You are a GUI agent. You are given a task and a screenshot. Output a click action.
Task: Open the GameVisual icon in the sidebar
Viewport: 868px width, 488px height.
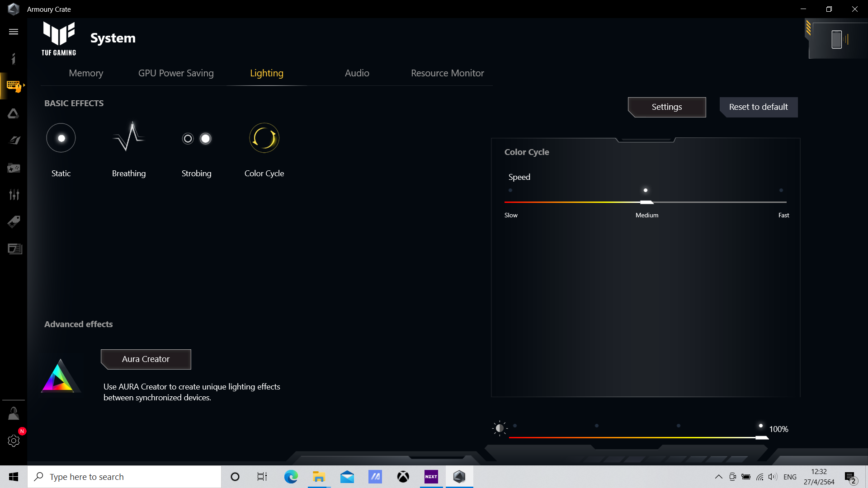pyautogui.click(x=14, y=141)
